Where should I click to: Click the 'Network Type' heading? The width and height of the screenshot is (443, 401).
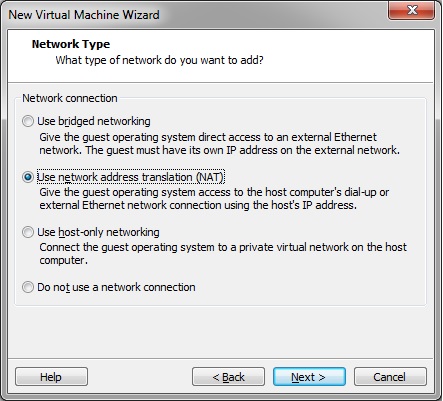tap(71, 44)
